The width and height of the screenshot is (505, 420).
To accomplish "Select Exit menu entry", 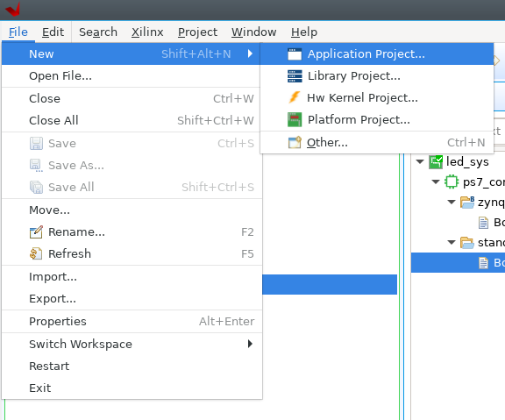I will click(132, 388).
